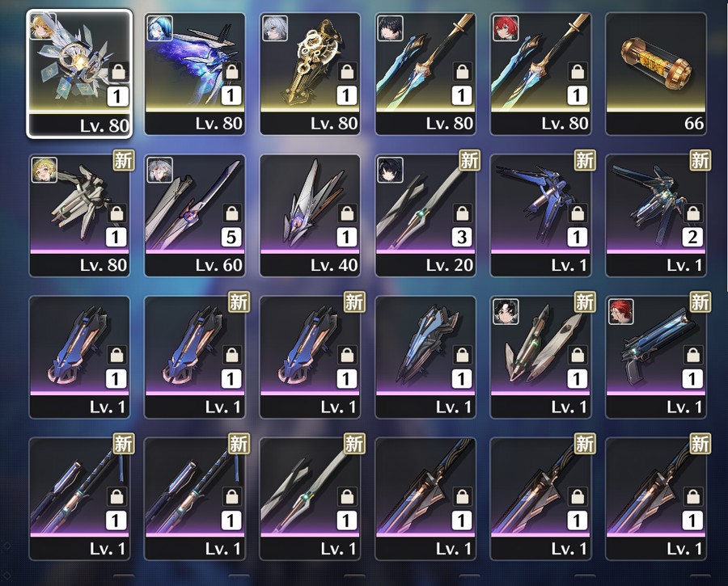Click the dark-haired avatar on Lv. 20 sword
Viewport: 728px width, 586px height.
[390, 170]
